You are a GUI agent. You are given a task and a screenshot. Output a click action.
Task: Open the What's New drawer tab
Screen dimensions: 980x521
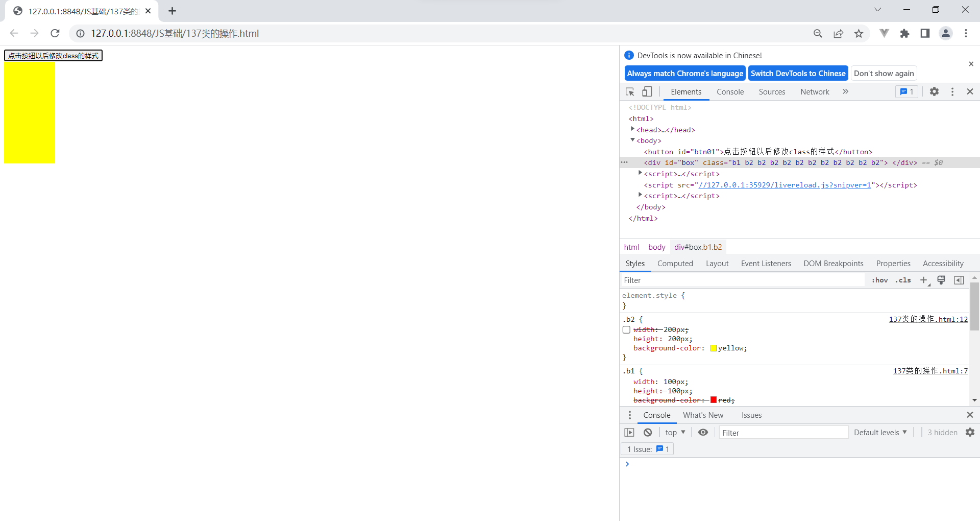(703, 415)
